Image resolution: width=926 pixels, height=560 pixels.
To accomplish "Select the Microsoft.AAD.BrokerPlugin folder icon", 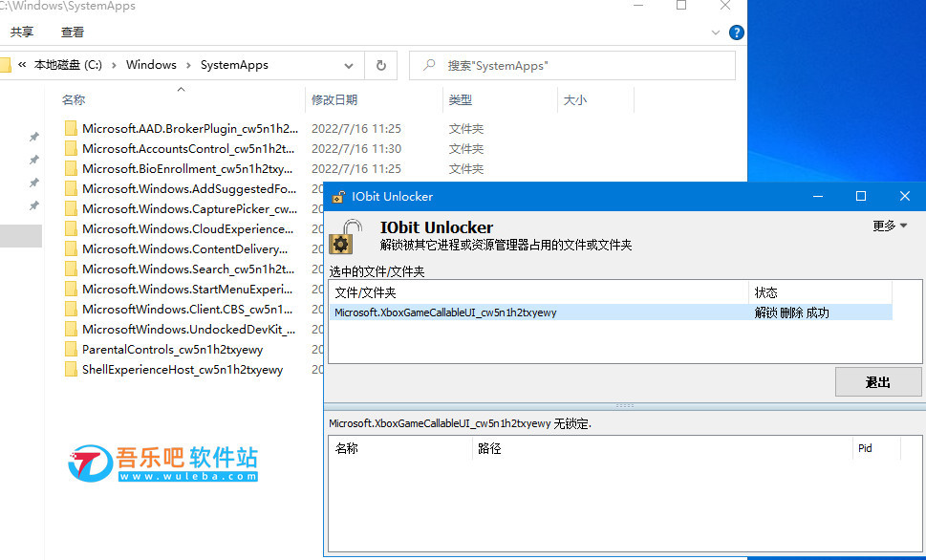I will tap(71, 128).
